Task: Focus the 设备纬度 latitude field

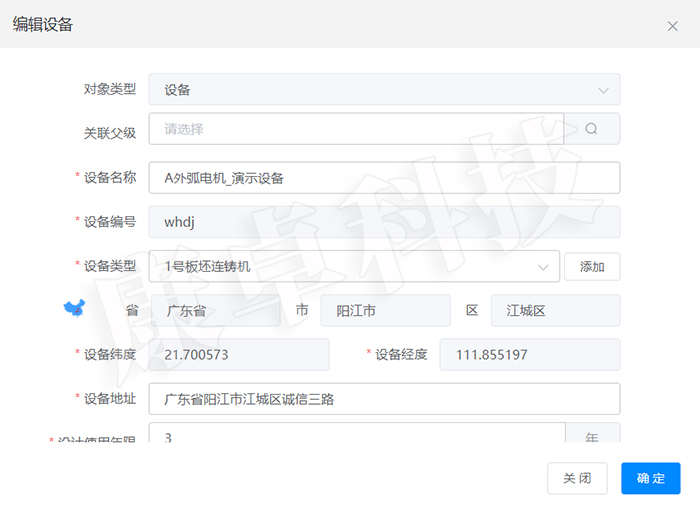Action: (x=239, y=355)
